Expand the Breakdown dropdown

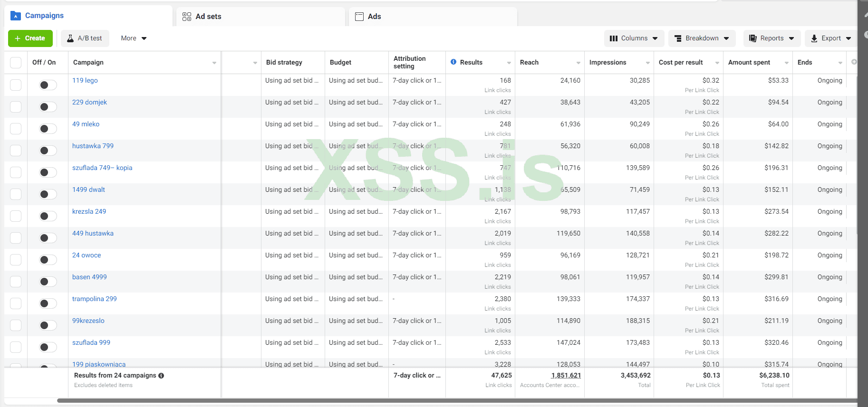pyautogui.click(x=702, y=38)
